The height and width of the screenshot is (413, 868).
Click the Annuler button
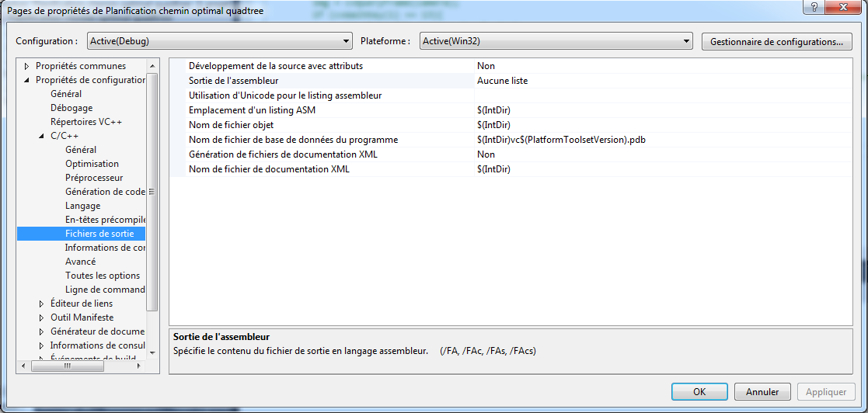(762, 392)
